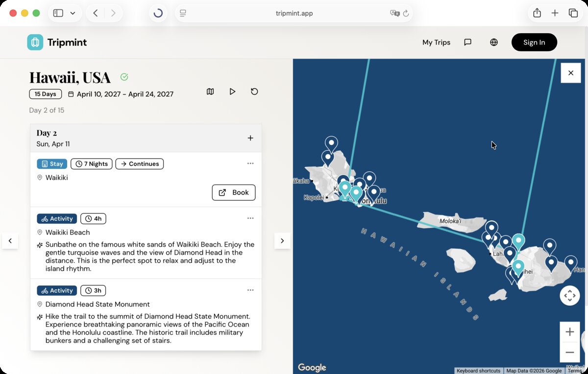
Task: Add an item to Day 2 with plus button
Action: 250,138
